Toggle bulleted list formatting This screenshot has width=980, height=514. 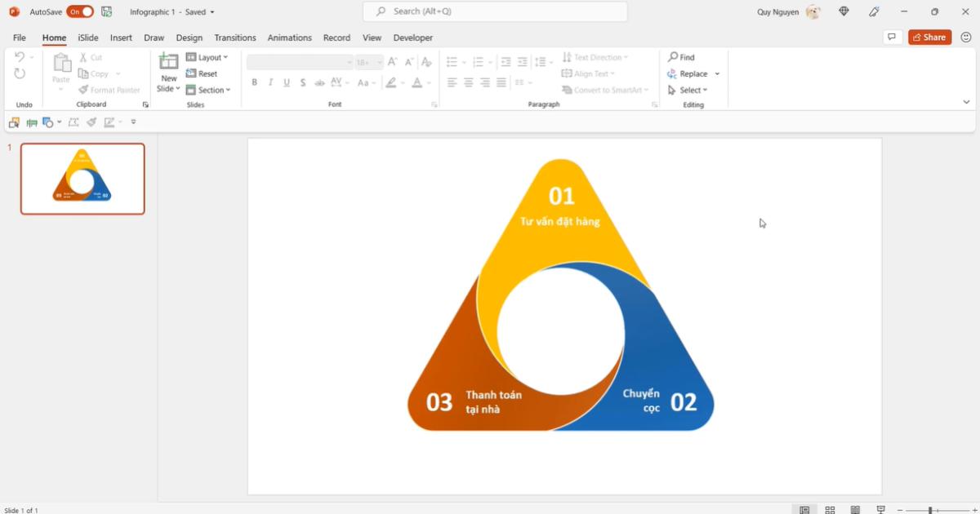click(x=453, y=61)
